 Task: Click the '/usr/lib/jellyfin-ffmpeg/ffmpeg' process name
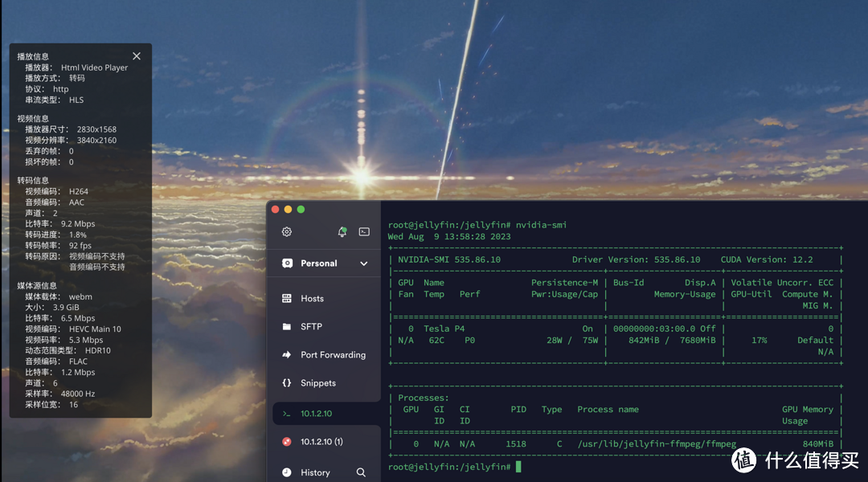[x=657, y=443]
